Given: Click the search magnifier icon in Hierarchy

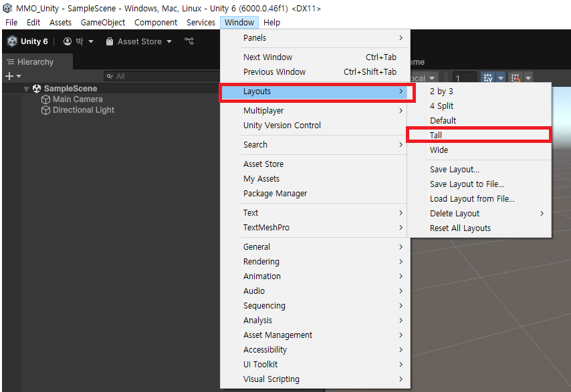Looking at the screenshot, I should click(x=110, y=76).
